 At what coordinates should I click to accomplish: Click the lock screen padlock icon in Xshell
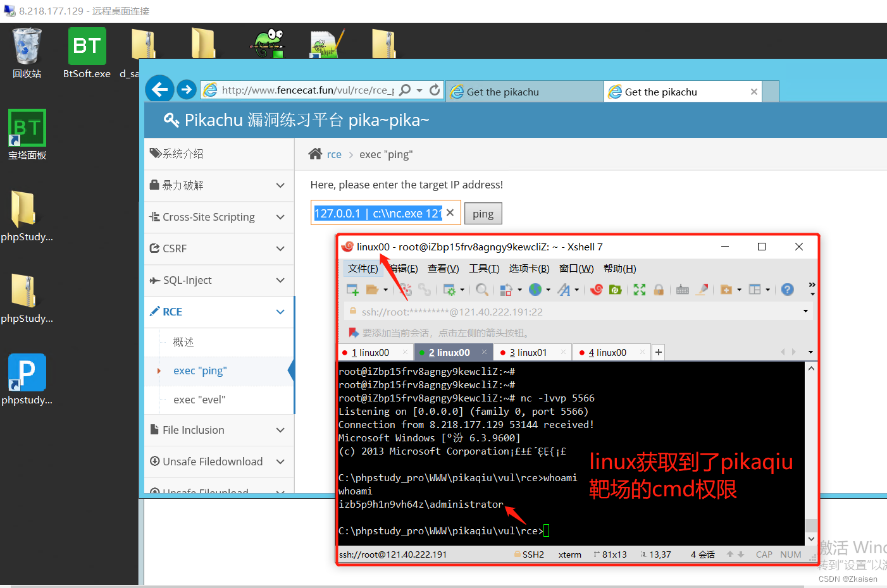coord(659,290)
